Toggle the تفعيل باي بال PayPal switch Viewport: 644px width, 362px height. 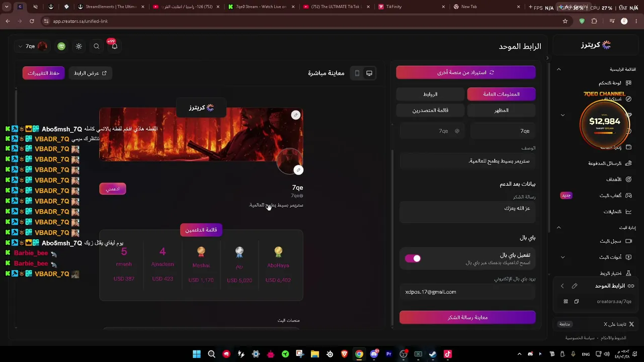[x=413, y=258]
